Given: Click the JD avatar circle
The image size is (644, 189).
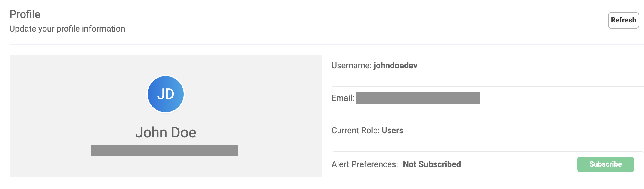Looking at the screenshot, I should tap(166, 94).
